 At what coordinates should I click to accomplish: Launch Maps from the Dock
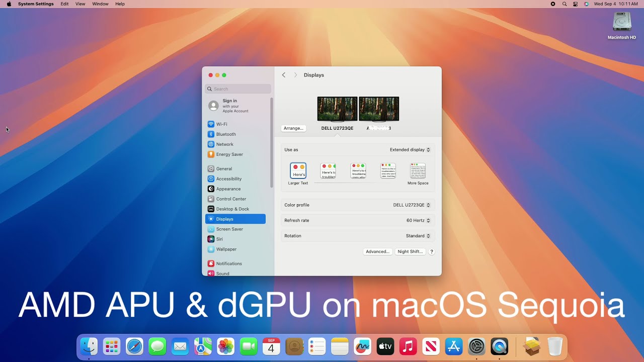[203, 346]
